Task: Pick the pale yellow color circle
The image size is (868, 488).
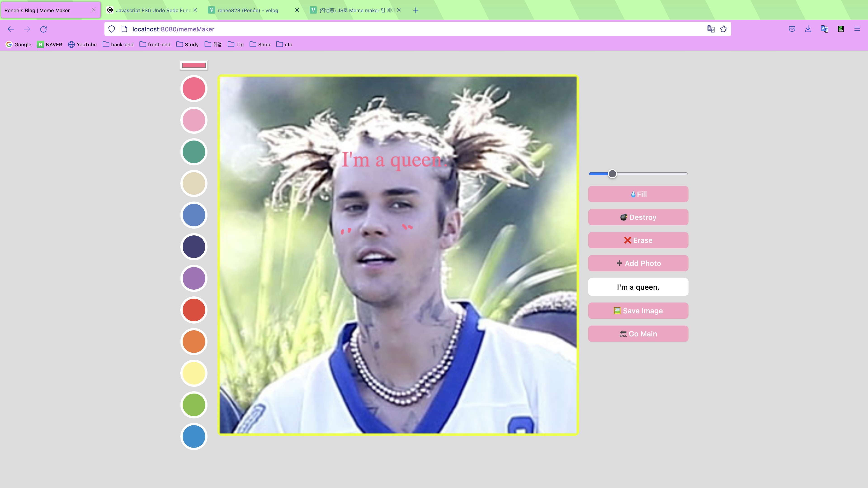Action: click(x=194, y=373)
